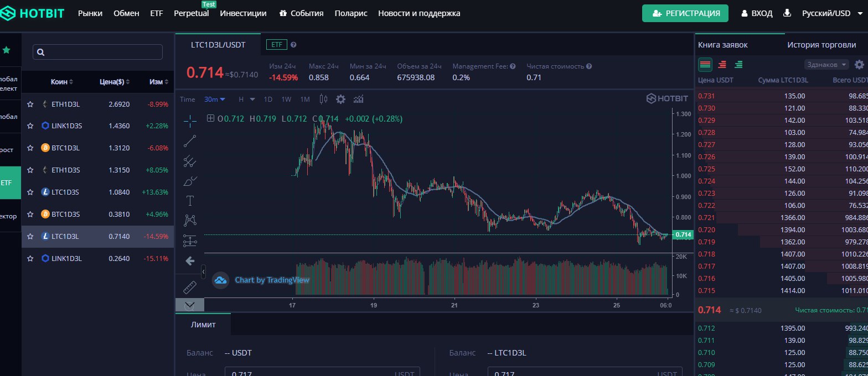
Task: Select the crosshair cursor tool
Action: pyautogui.click(x=190, y=120)
